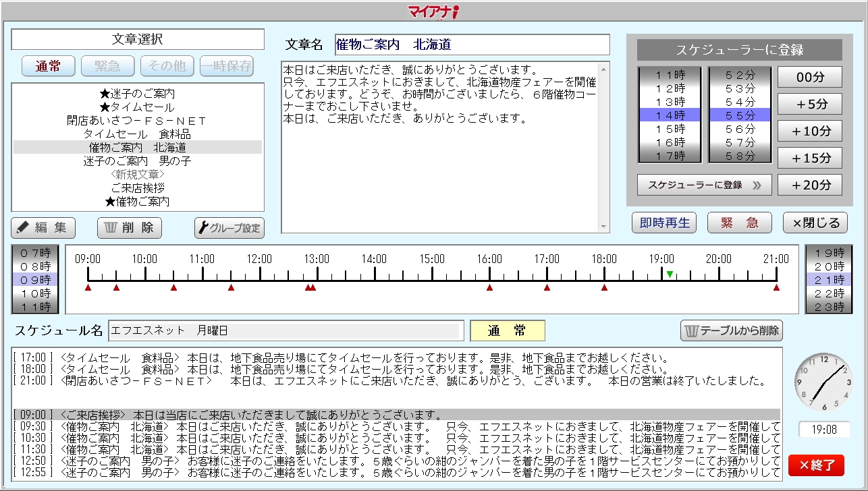Click the 編集 pencil edit button
The width and height of the screenshot is (868, 491).
pos(43,228)
